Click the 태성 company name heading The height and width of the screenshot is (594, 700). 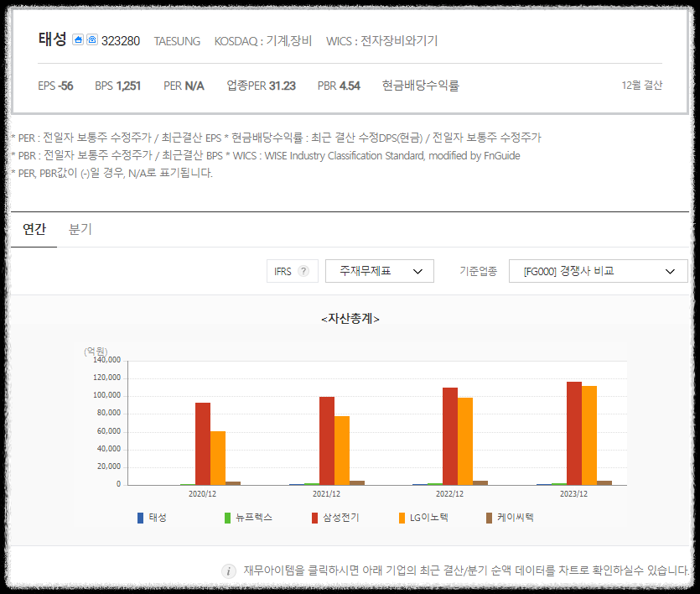(x=53, y=39)
